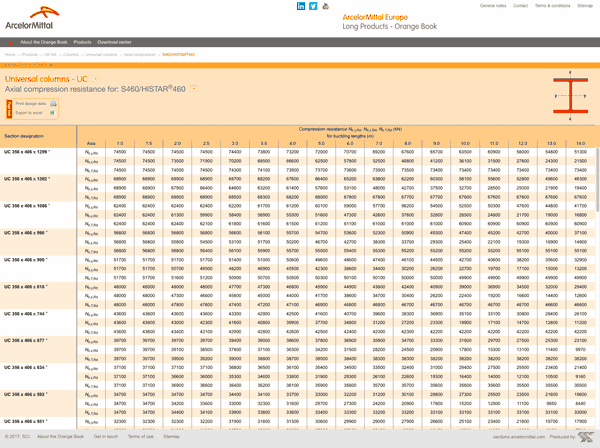
Task: Go to Home in the breadcrumb
Action: [x=10, y=55]
